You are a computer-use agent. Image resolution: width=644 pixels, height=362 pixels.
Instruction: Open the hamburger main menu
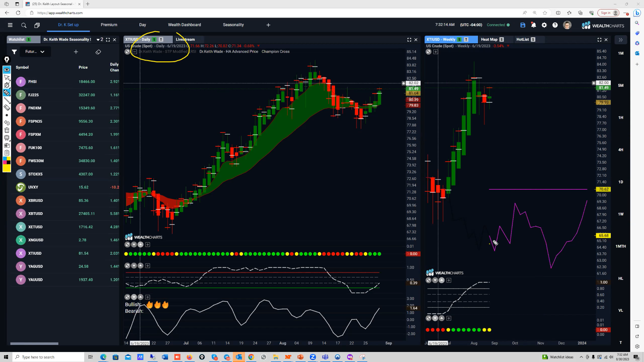pyautogui.click(x=10, y=25)
